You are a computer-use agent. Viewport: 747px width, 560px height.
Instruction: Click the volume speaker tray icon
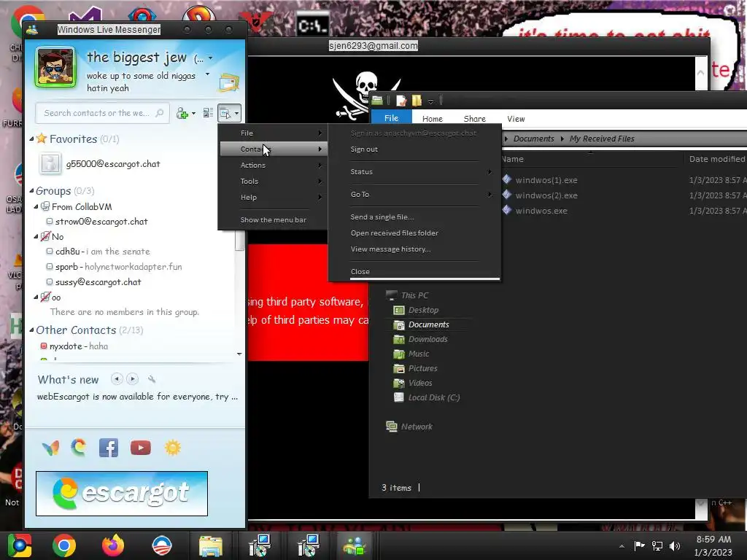pos(675,546)
